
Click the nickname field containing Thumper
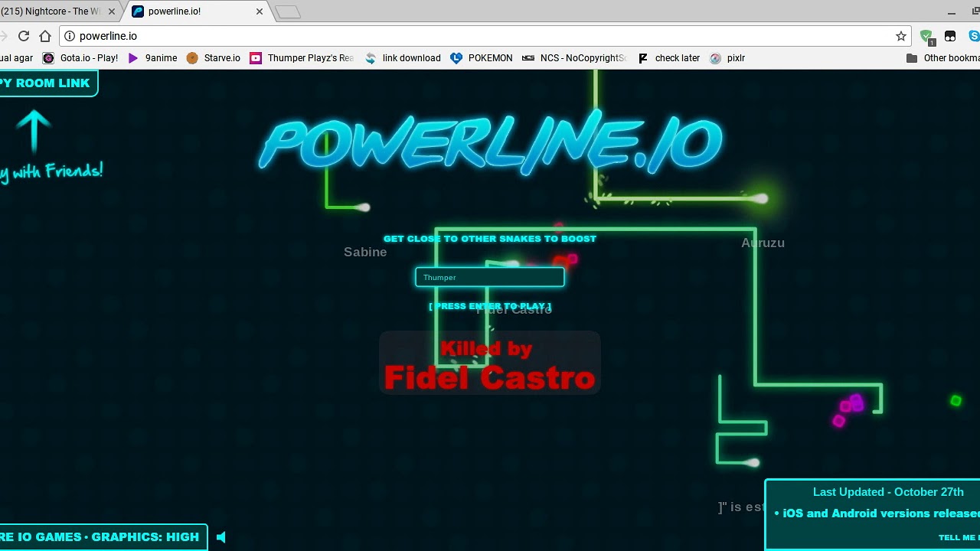[490, 277]
